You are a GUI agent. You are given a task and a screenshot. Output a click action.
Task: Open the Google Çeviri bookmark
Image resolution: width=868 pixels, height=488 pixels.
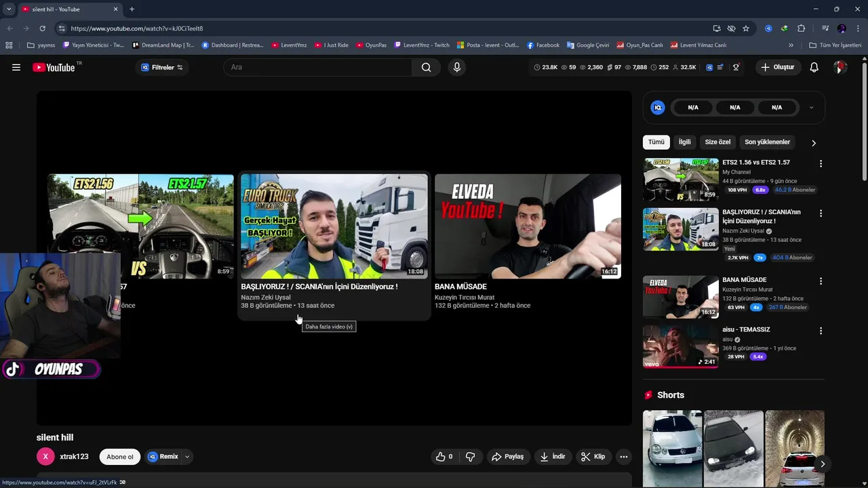coord(588,45)
